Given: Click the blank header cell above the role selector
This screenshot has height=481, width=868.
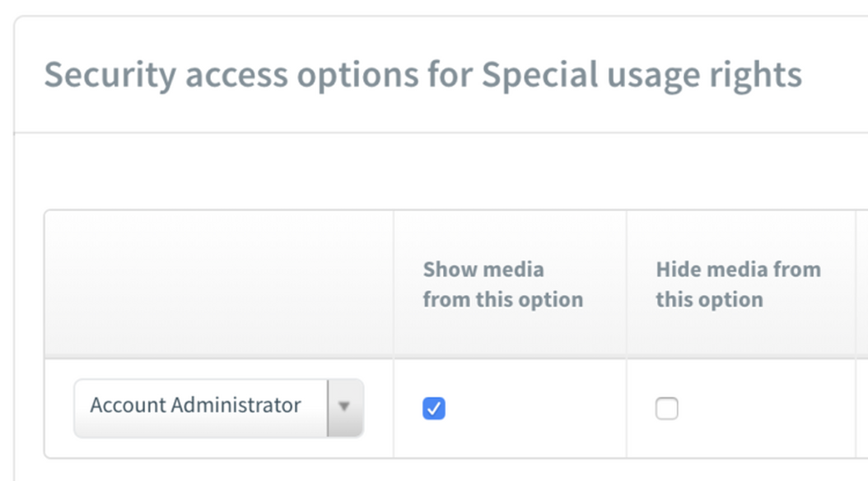Looking at the screenshot, I should [219, 284].
